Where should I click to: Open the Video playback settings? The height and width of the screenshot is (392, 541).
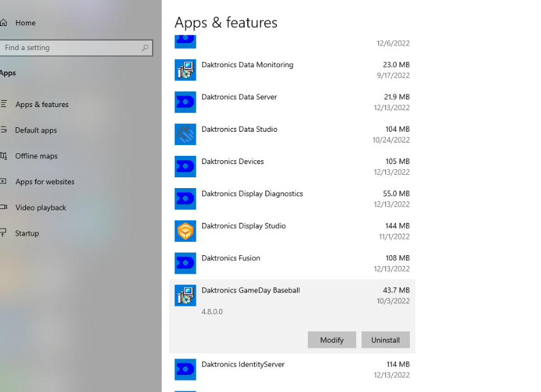41,208
